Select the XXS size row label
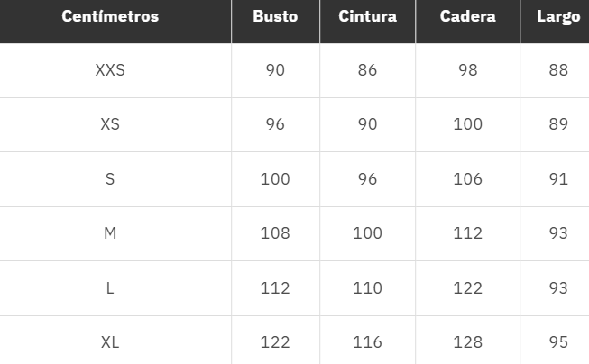This screenshot has width=589, height=364. 110,70
